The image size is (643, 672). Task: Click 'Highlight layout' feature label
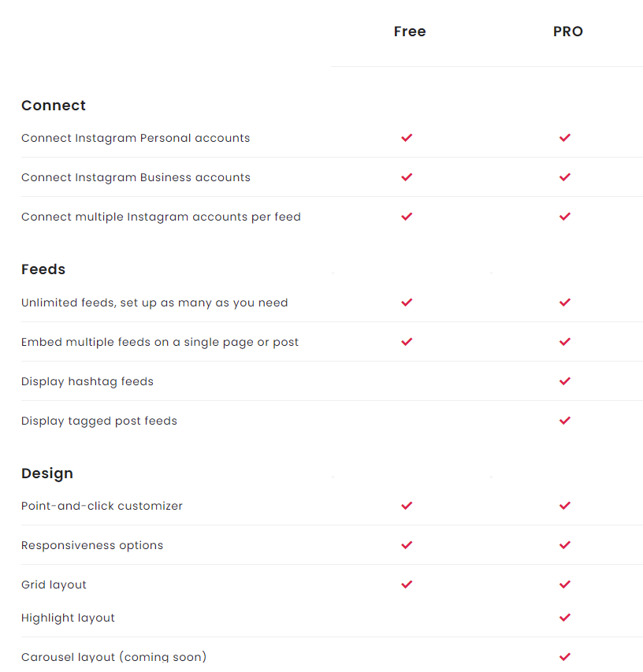click(68, 618)
